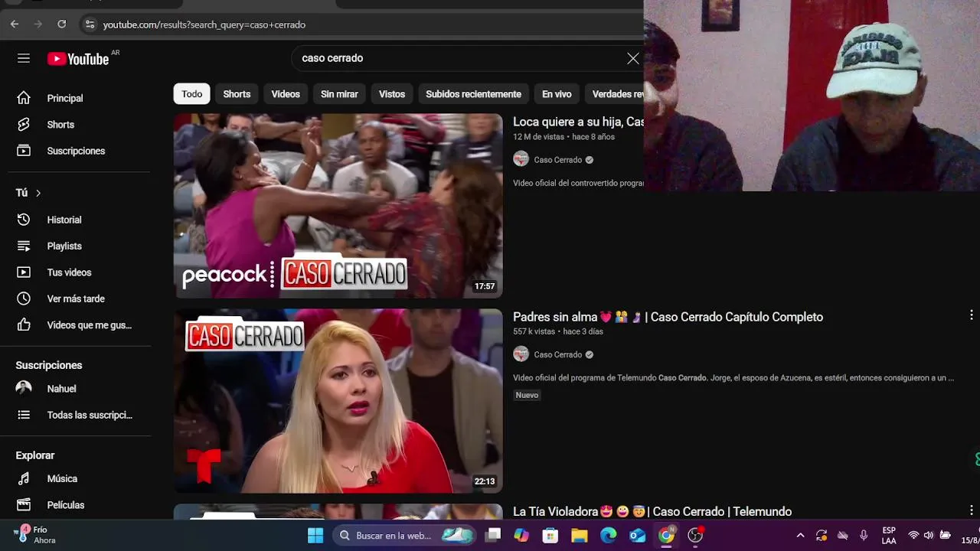Select the Shorts filter chip

point(237,94)
